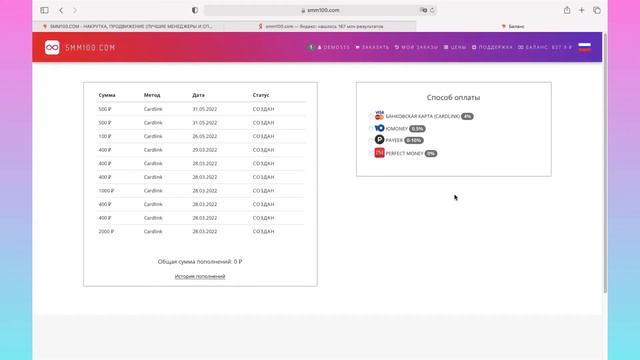The width and height of the screenshot is (640, 360).
Task: Click the date 26.05.2022
Action: 204,136
